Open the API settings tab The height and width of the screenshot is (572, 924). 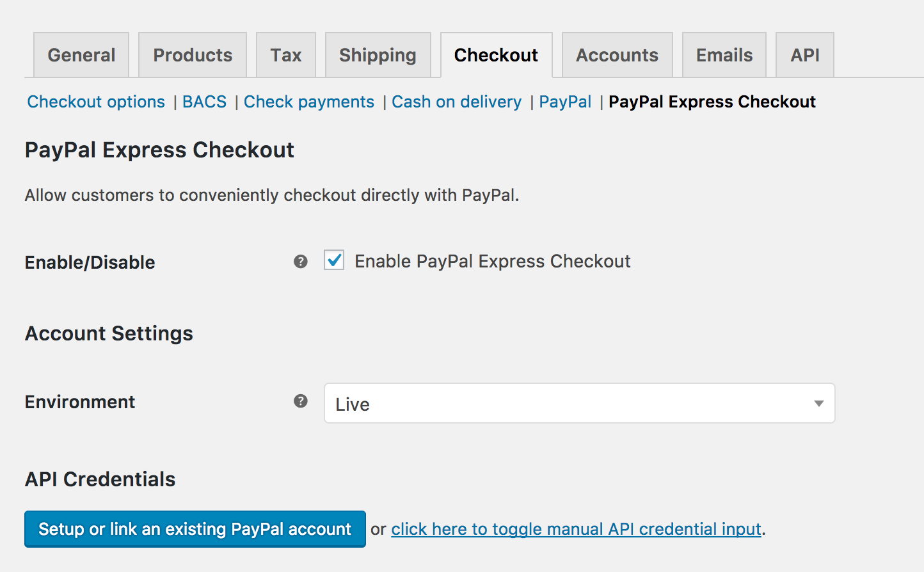[805, 55]
